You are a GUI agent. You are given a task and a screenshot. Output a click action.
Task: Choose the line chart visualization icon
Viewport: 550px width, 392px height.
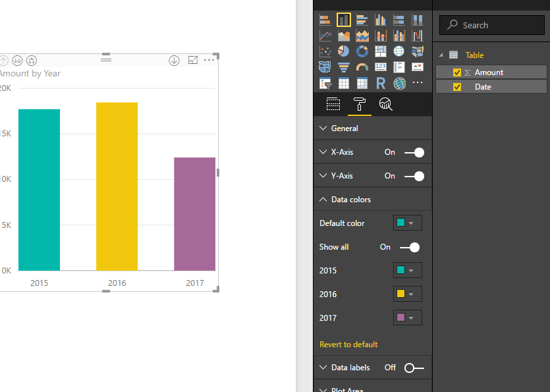(325, 36)
